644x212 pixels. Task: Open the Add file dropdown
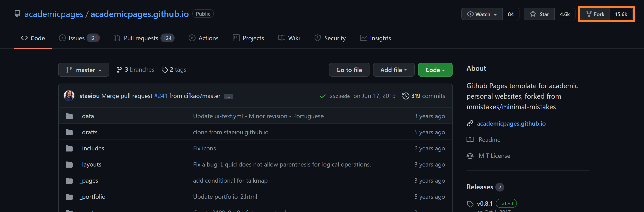(393, 70)
